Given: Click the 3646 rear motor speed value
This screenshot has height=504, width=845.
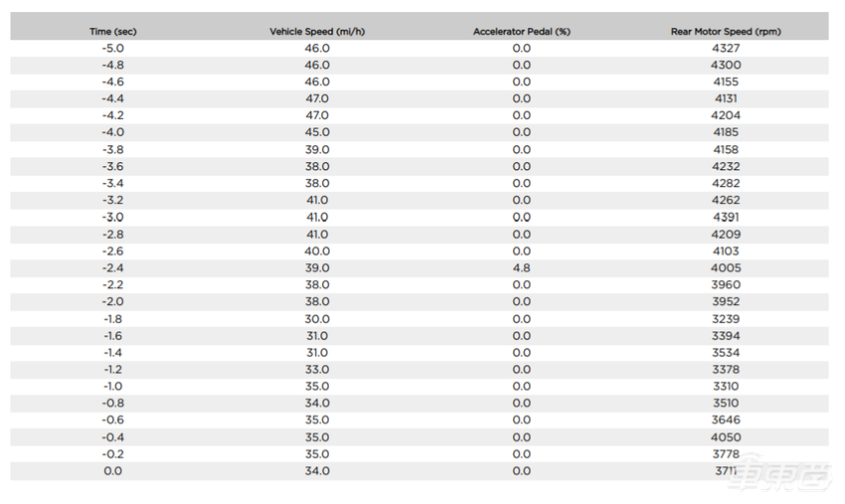Looking at the screenshot, I should 726,420.
